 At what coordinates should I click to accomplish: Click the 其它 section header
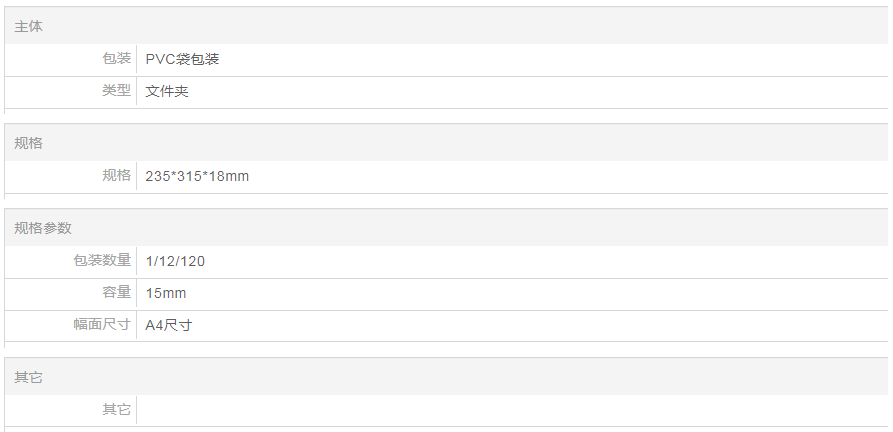click(28, 377)
